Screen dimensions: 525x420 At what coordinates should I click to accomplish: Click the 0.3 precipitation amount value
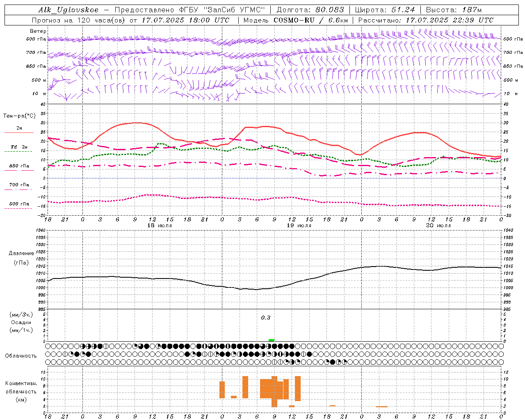266,317
